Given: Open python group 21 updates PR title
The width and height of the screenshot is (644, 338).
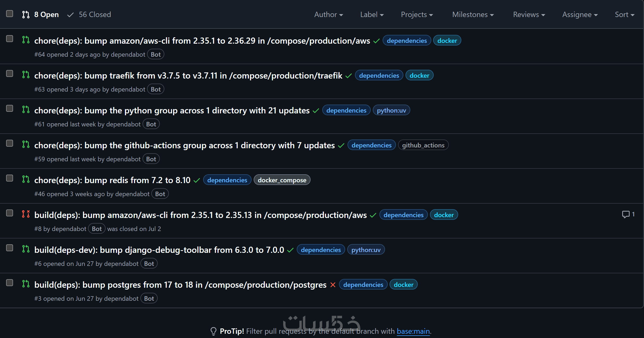Looking at the screenshot, I should (172, 110).
